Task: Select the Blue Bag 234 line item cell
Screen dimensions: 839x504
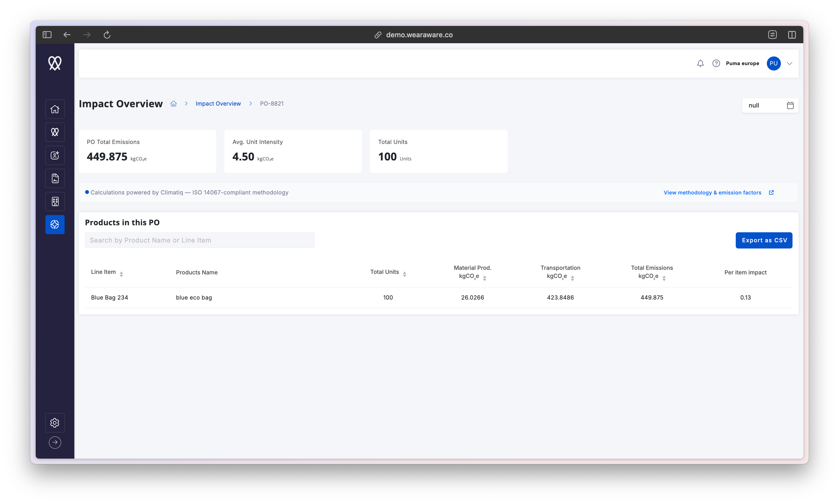Action: 109,297
